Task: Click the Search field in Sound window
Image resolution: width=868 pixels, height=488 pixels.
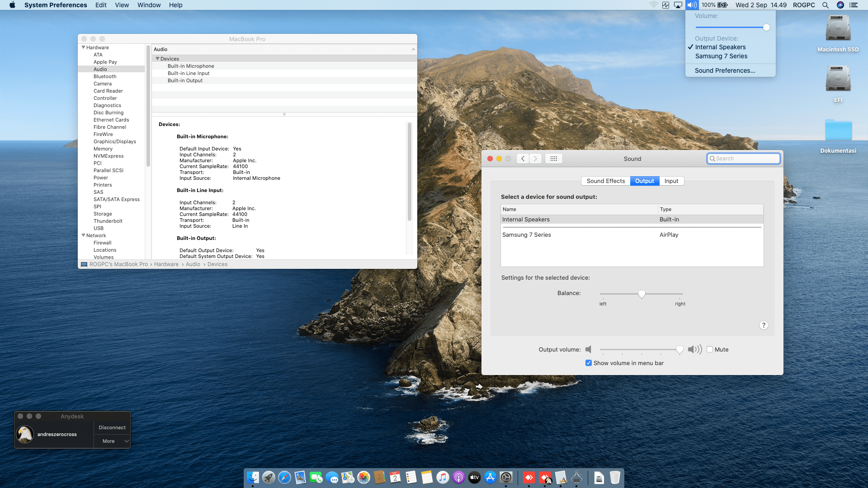Action: pyautogui.click(x=744, y=159)
